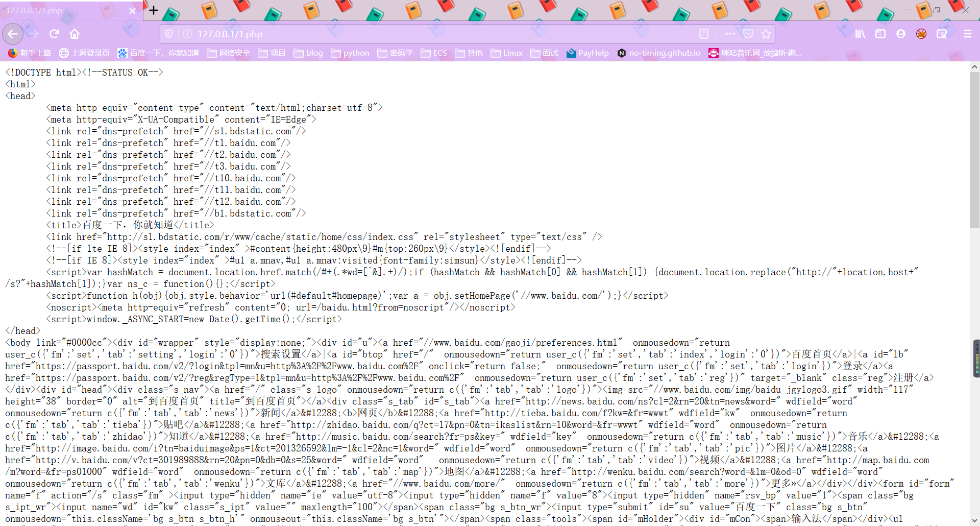Minimize the browser window

pos(908,10)
